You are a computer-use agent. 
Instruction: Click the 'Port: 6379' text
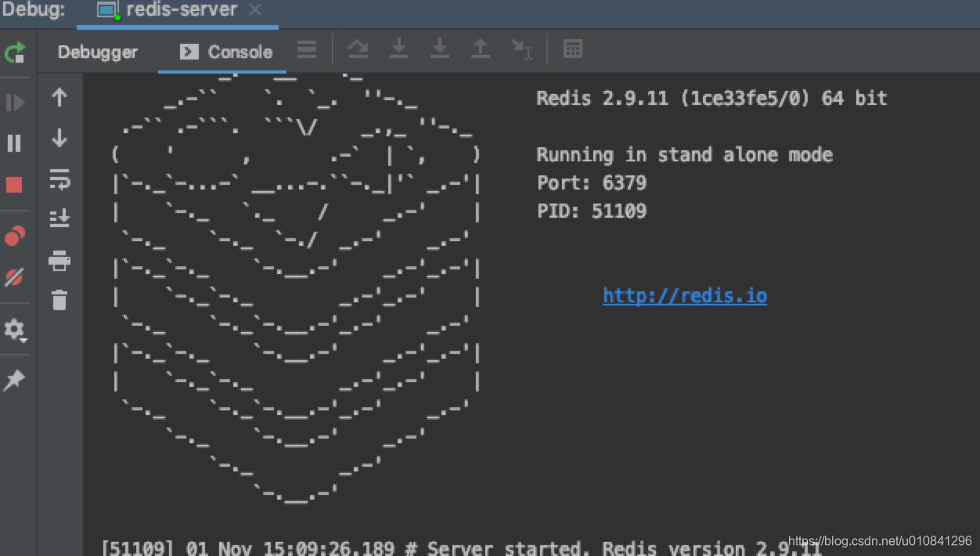pyautogui.click(x=592, y=183)
